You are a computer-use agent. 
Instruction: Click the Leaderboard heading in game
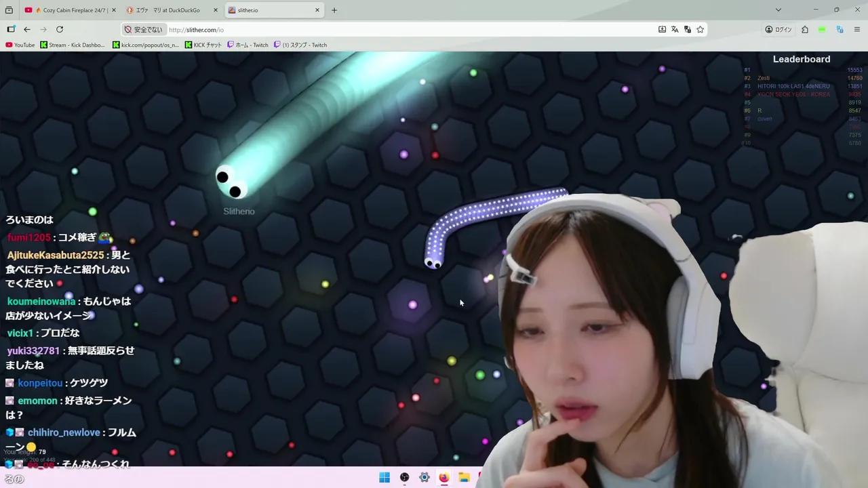click(x=802, y=59)
